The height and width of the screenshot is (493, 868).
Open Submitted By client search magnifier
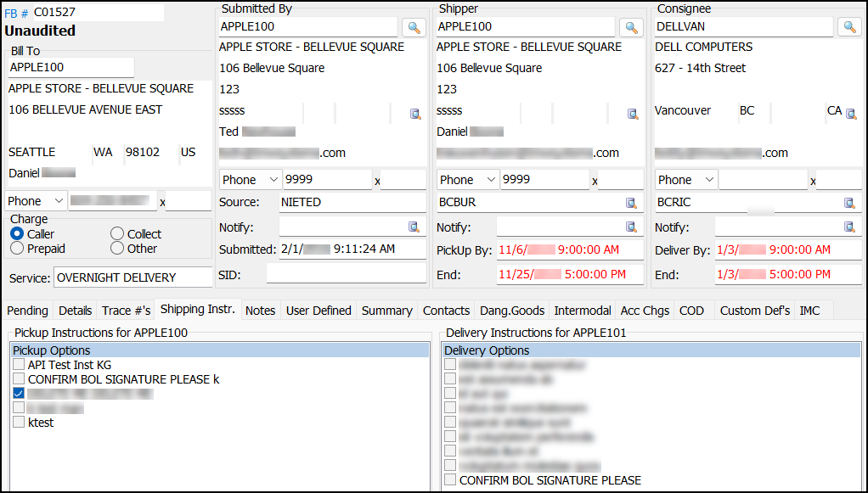(x=414, y=27)
